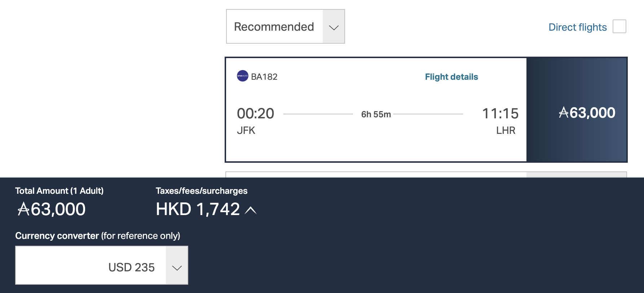Click the chevron on the currency converter box
644x293 pixels.
tap(177, 267)
